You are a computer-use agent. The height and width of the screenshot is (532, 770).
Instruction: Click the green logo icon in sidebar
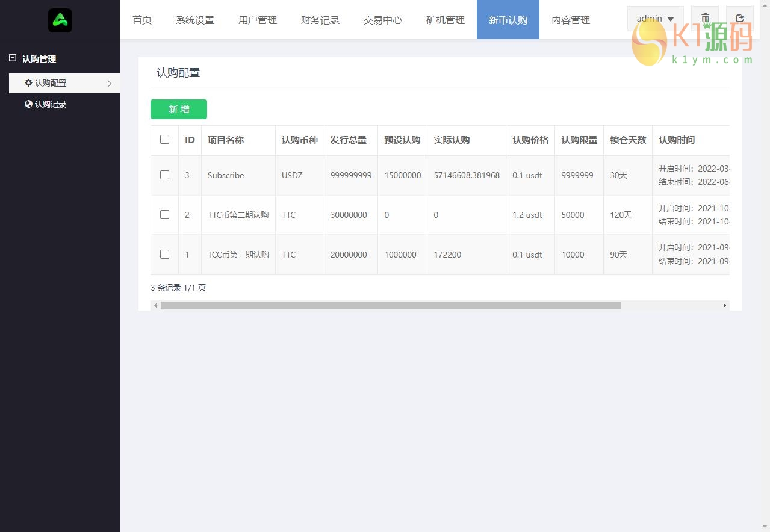(60, 20)
